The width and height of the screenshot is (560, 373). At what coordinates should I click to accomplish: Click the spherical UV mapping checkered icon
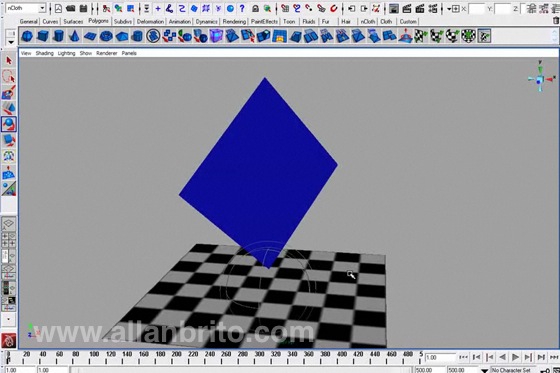[452, 36]
